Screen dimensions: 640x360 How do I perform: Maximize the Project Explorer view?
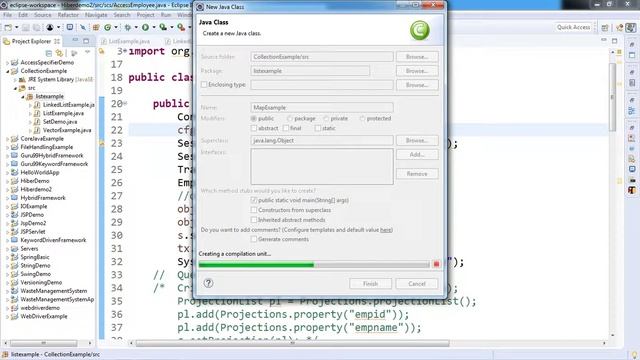click(86, 41)
